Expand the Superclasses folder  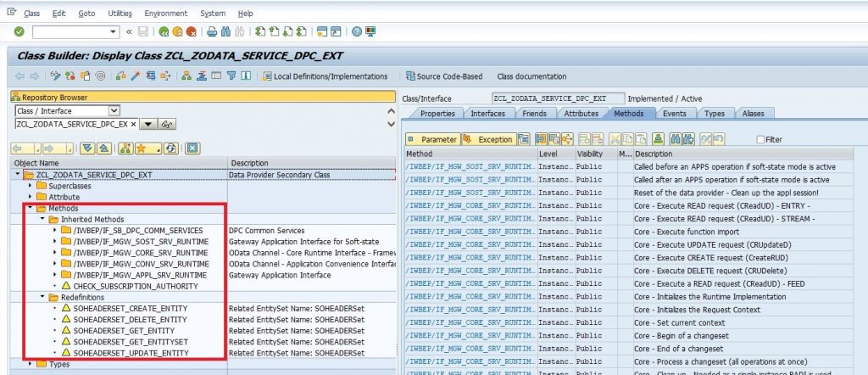(x=31, y=186)
